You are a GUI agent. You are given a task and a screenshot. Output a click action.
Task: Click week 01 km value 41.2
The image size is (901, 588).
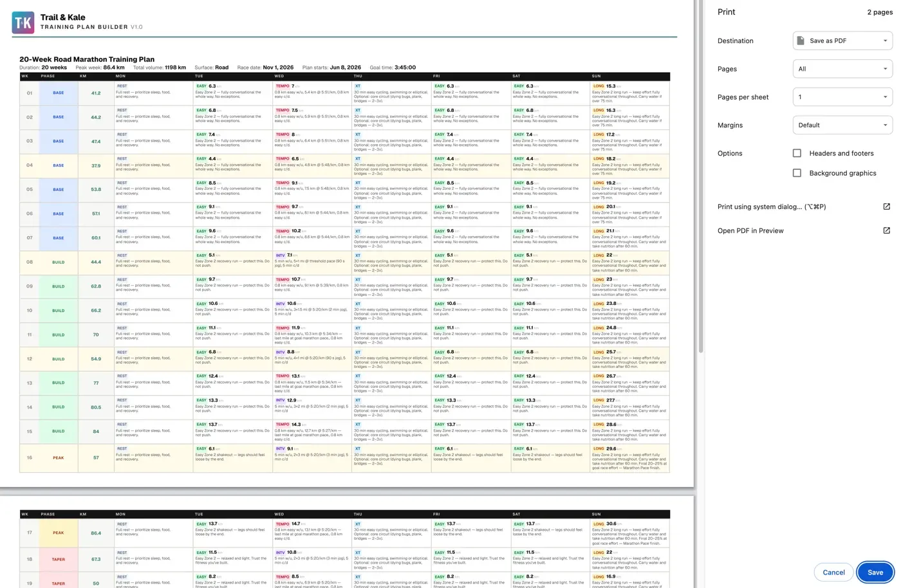point(96,93)
